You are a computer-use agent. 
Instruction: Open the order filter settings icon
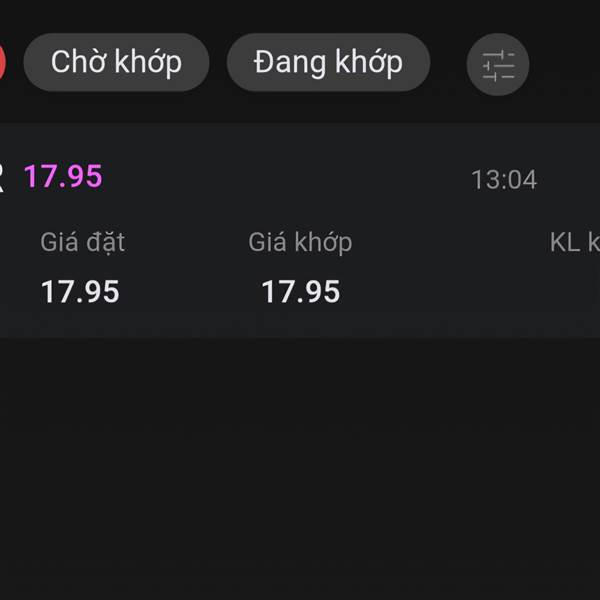pos(498,64)
